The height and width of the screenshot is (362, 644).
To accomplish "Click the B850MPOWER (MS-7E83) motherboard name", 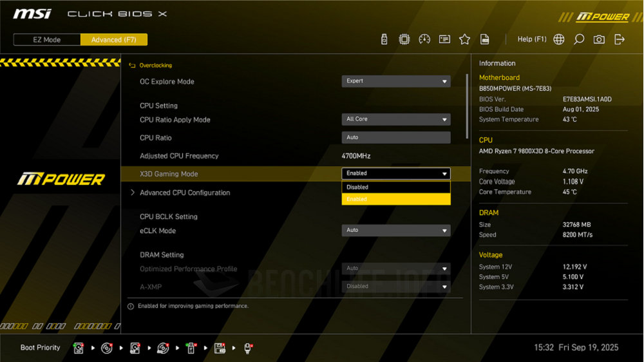I will point(515,89).
